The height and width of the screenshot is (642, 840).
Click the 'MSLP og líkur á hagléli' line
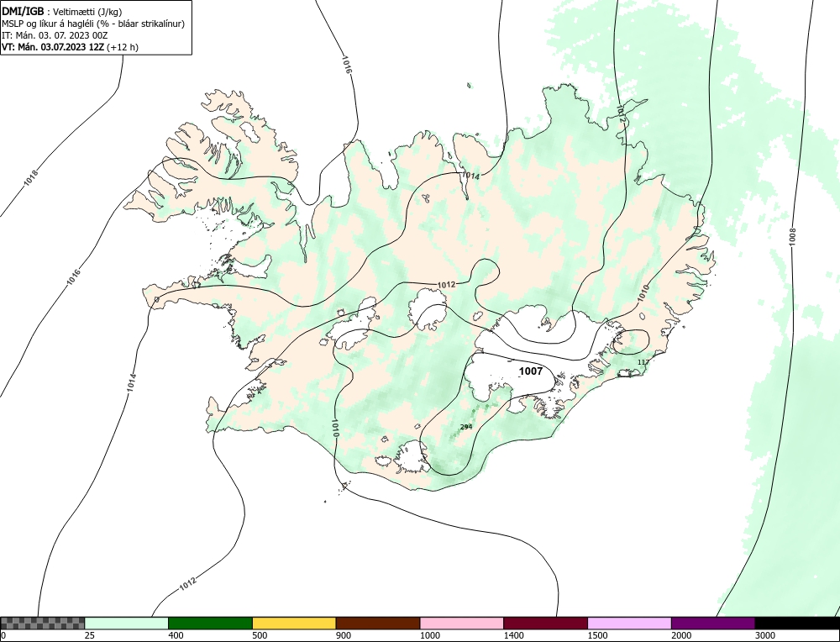[93, 24]
